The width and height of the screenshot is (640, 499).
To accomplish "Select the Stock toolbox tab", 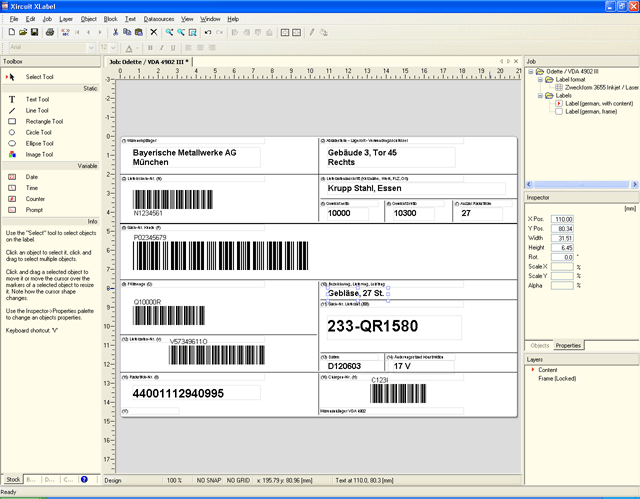I will tap(13, 479).
